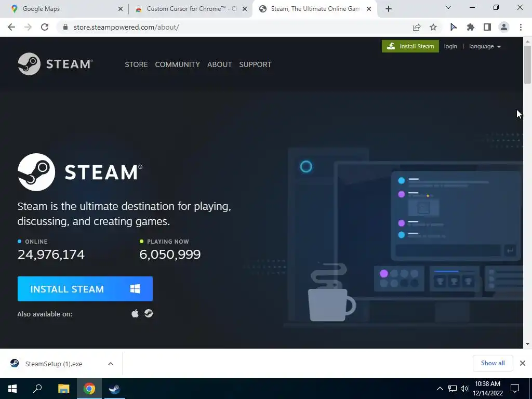Click the Chrome taskbar icon

[x=89, y=389]
